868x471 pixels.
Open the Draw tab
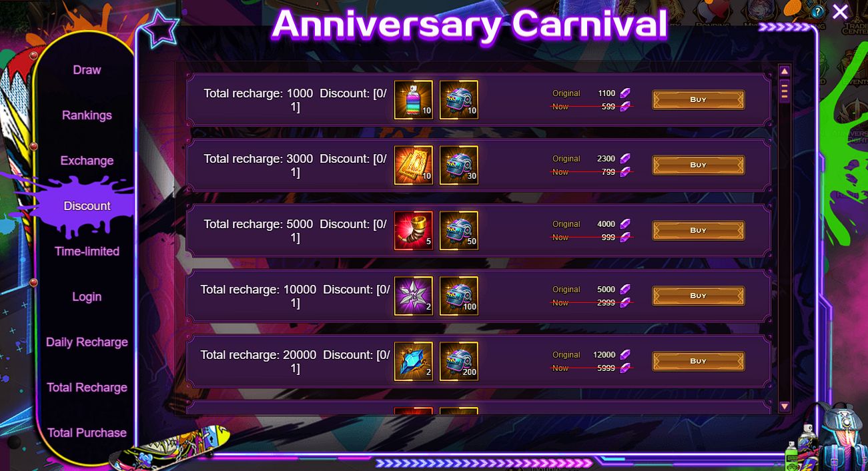[x=87, y=70]
